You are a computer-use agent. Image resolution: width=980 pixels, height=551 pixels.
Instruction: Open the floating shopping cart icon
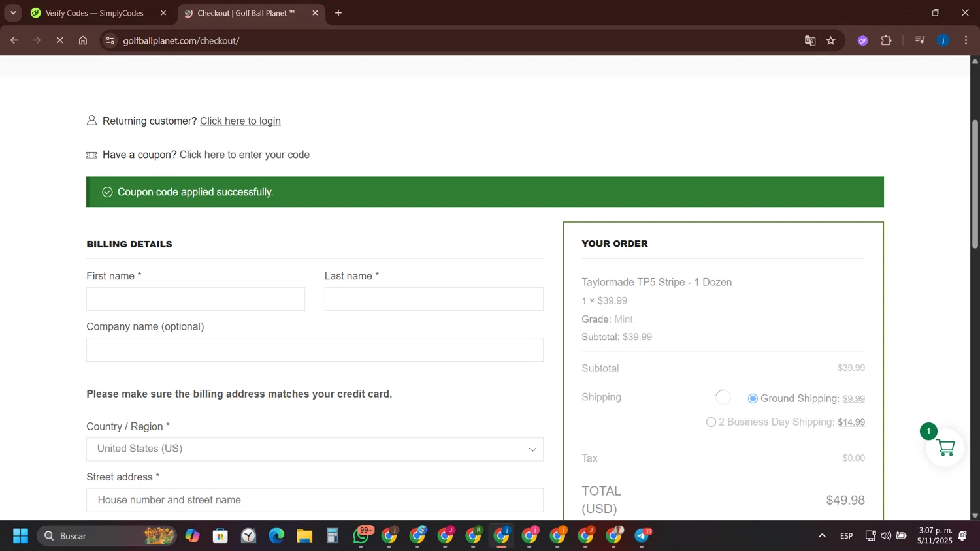(945, 448)
